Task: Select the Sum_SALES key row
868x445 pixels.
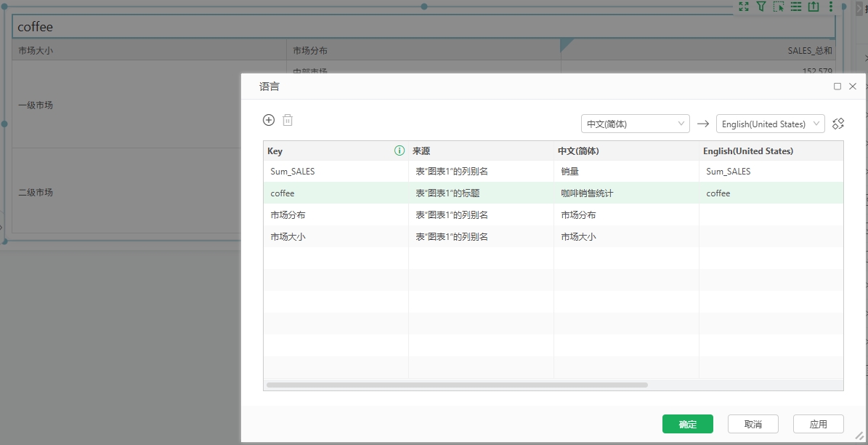Action: point(292,172)
